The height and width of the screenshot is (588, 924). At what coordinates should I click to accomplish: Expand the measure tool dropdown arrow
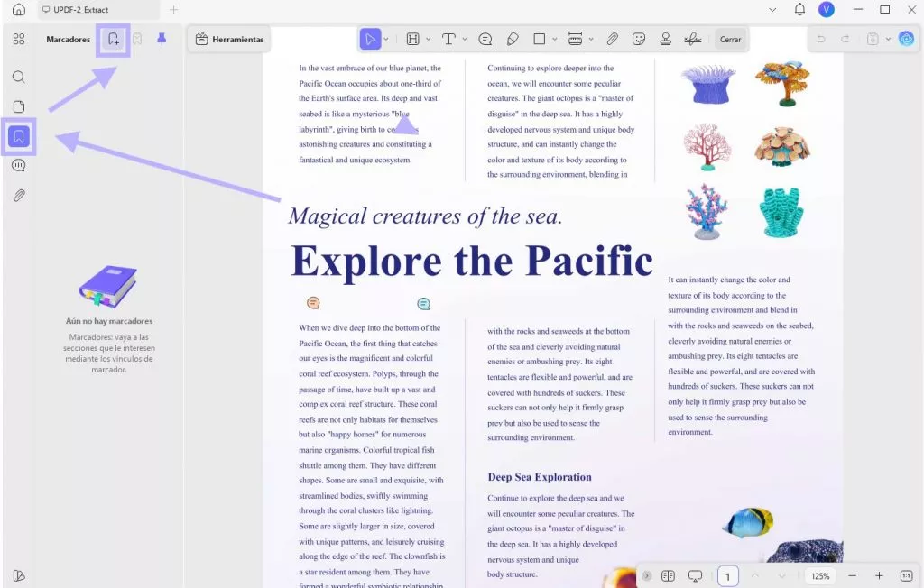(x=590, y=40)
